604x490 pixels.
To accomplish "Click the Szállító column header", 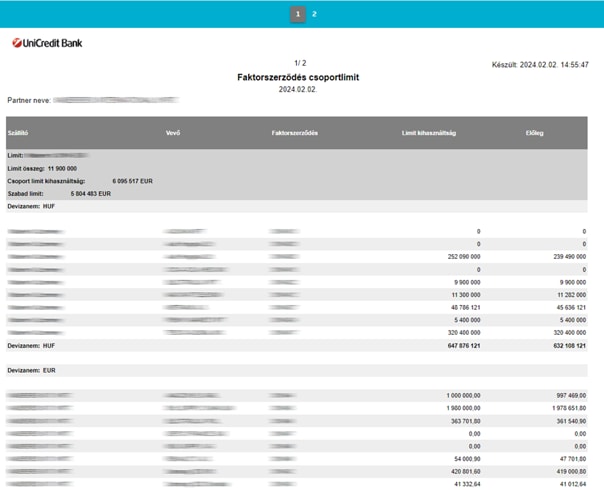I will (17, 133).
